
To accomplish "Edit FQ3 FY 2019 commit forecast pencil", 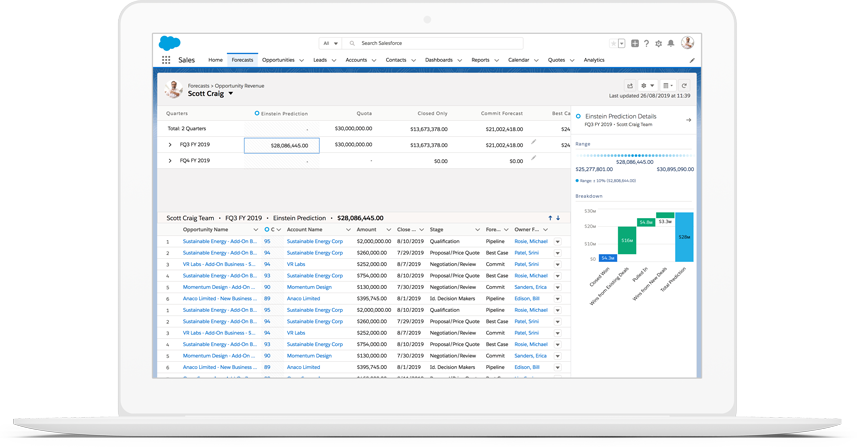I will pos(533,142).
